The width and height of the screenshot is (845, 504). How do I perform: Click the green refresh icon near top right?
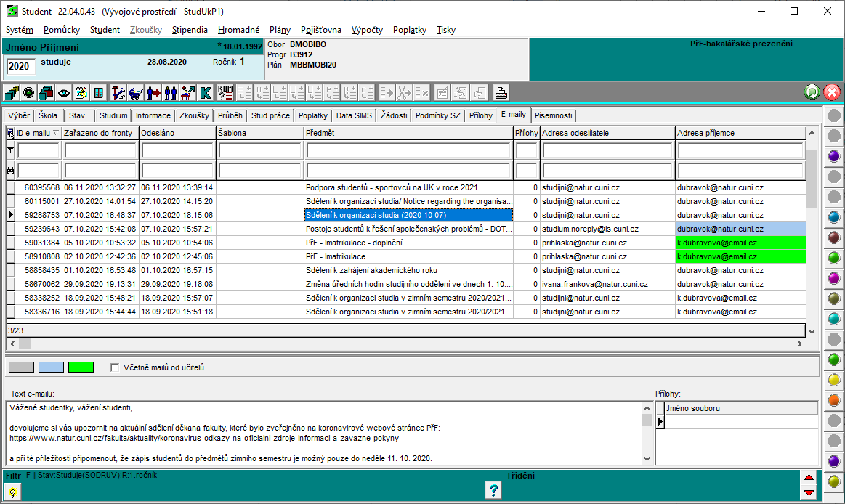click(812, 92)
